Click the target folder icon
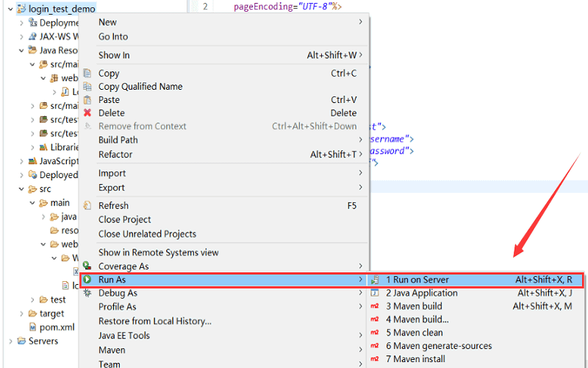This screenshot has height=368, width=588. click(x=32, y=314)
